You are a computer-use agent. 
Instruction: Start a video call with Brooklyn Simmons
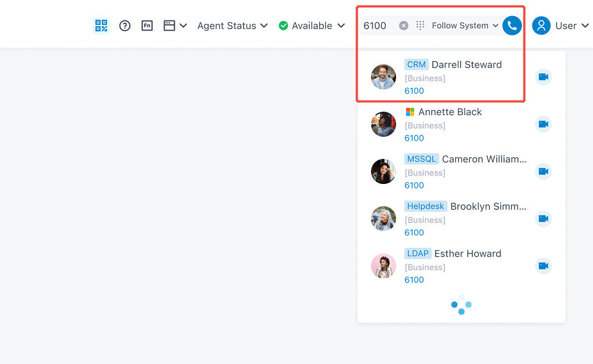[543, 219]
